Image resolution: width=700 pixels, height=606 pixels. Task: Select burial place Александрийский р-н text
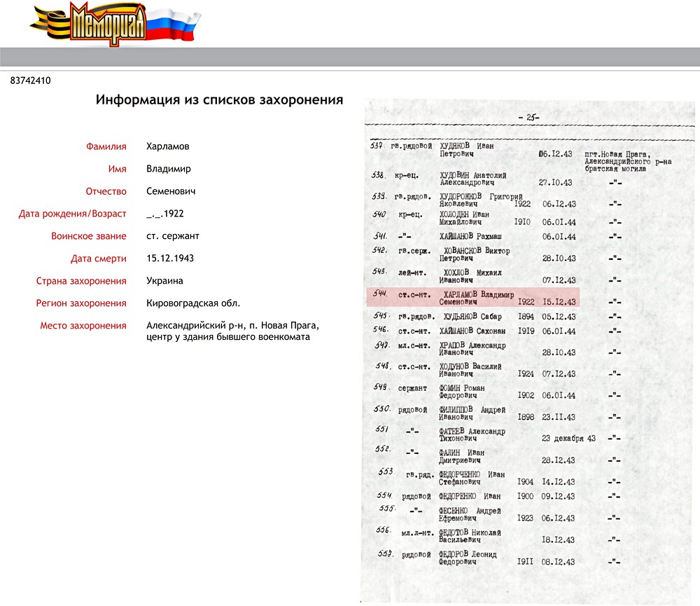coord(232,331)
